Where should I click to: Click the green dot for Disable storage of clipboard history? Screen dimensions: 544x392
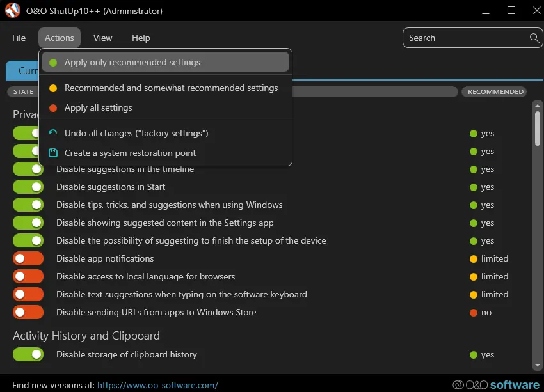point(473,355)
